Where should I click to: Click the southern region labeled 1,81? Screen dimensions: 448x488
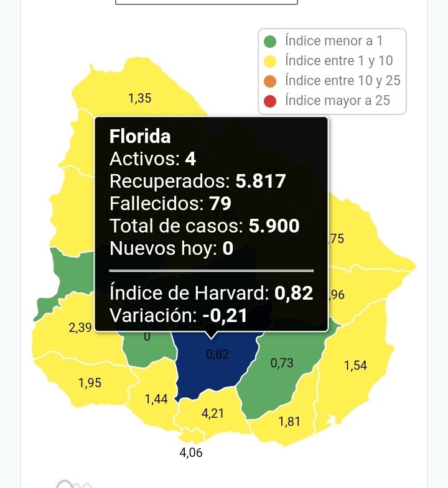pos(289,421)
